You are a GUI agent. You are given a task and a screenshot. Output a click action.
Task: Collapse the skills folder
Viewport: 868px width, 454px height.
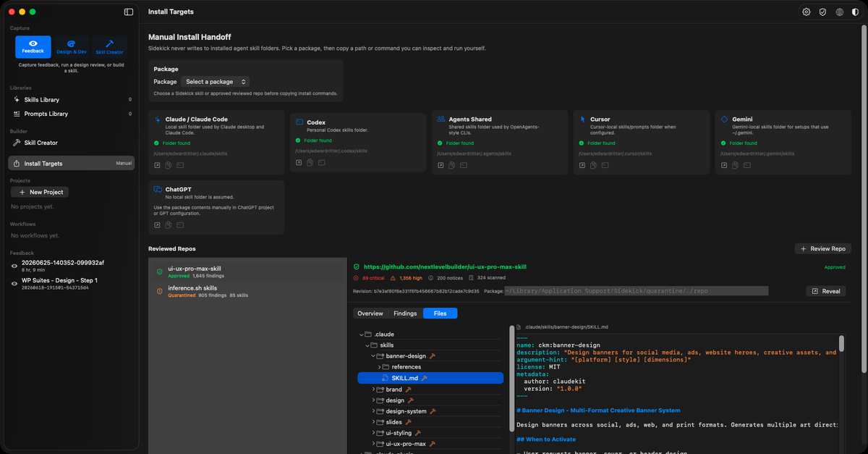coord(367,345)
